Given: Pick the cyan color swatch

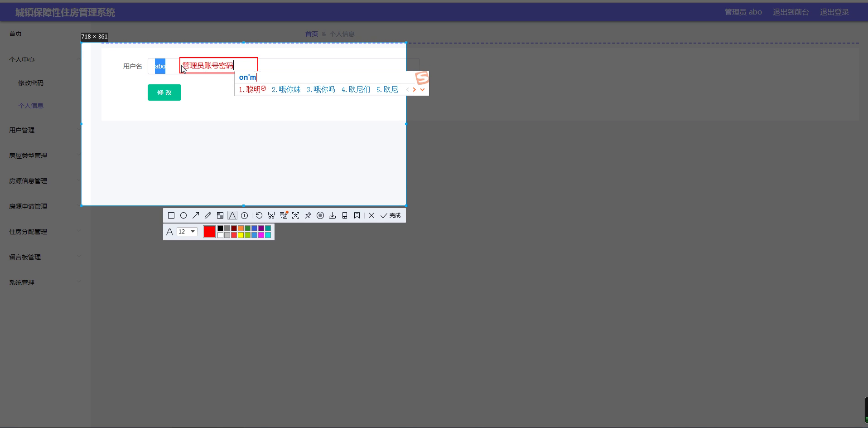Looking at the screenshot, I should point(268,235).
